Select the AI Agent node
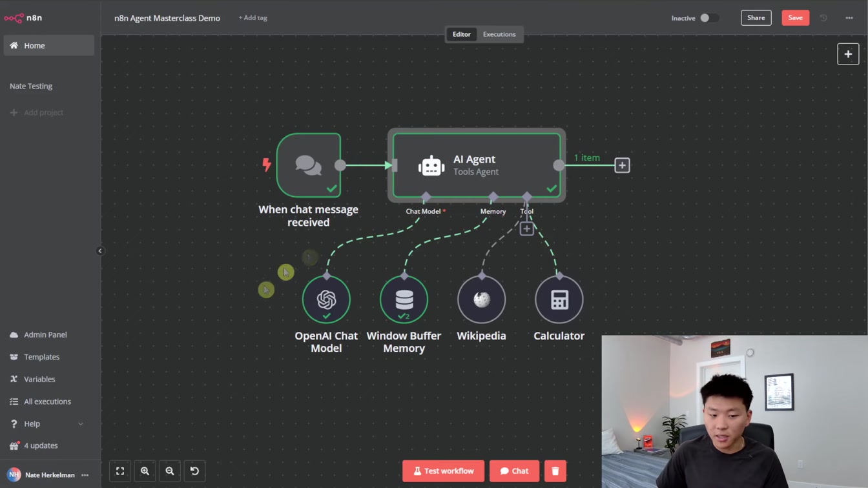The image size is (868, 488). pos(477,165)
